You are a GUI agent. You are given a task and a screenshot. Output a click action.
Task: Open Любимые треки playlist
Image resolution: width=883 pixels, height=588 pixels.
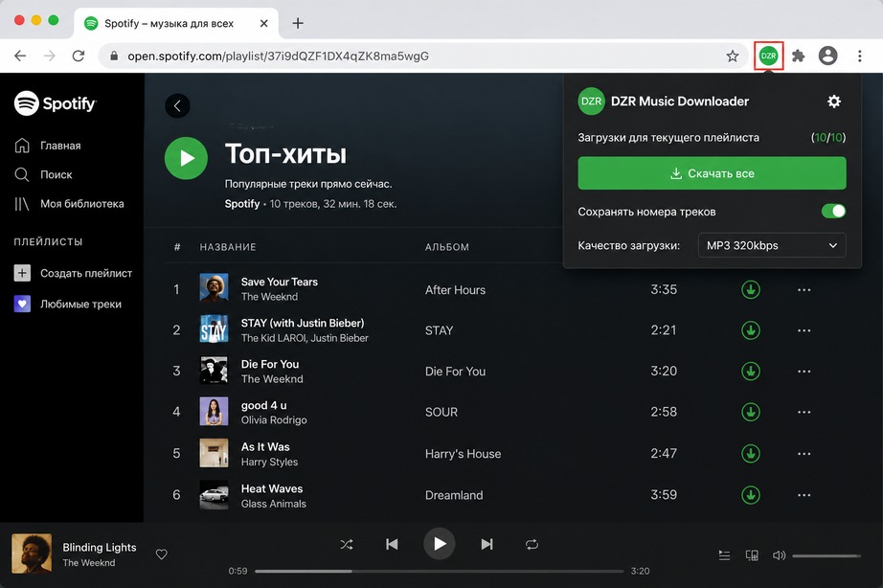click(x=68, y=305)
